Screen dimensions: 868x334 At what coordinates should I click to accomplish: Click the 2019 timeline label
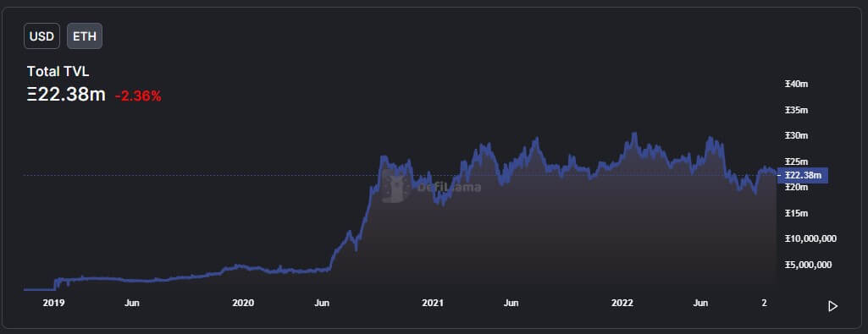pyautogui.click(x=53, y=303)
